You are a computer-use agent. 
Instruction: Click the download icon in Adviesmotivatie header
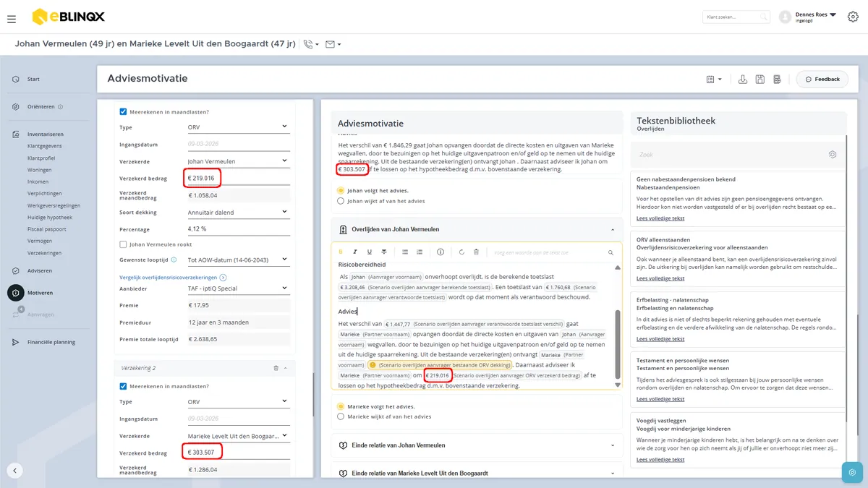click(x=742, y=80)
